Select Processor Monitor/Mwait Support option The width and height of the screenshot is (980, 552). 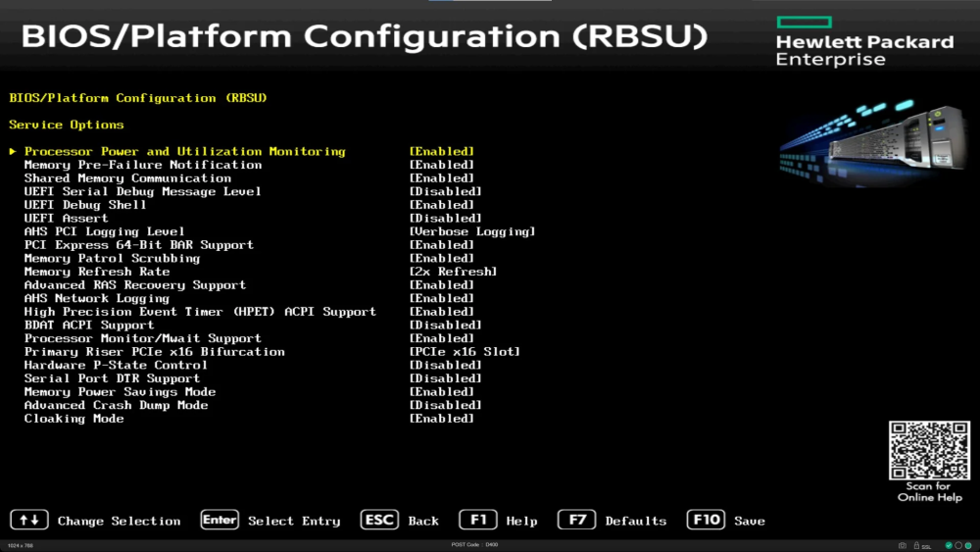point(142,338)
